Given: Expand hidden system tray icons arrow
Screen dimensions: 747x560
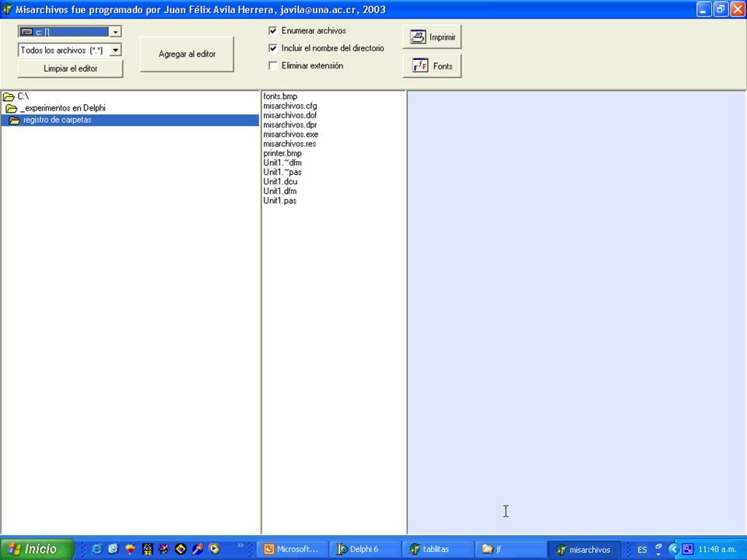Looking at the screenshot, I should click(673, 550).
